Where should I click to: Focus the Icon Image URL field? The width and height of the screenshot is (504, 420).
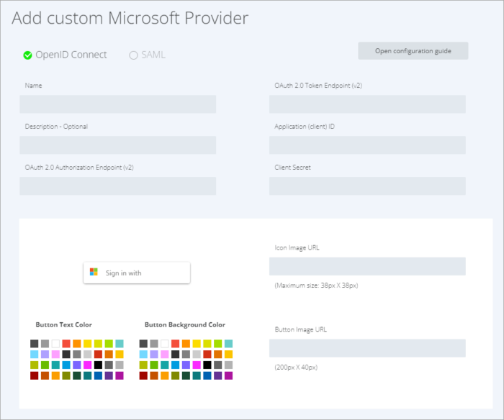(x=367, y=266)
